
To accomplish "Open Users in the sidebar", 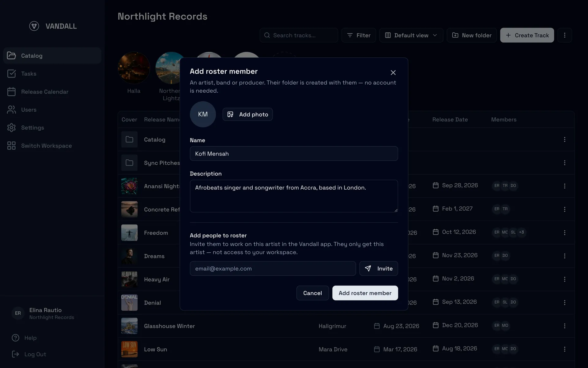I will click(x=52, y=110).
